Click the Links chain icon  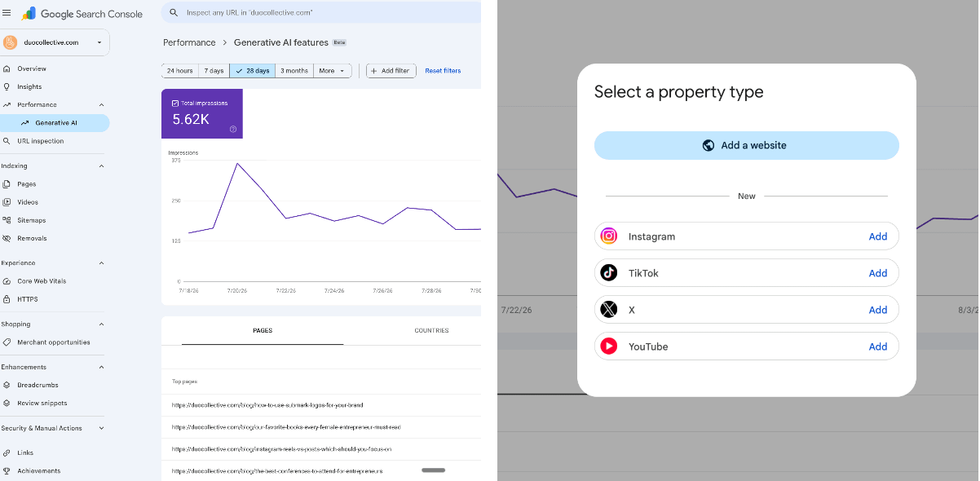click(7, 452)
